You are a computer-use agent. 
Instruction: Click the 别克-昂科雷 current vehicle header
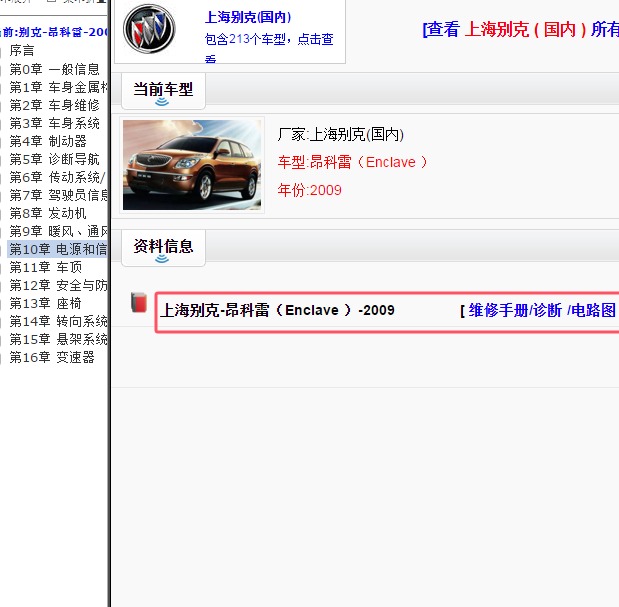point(54,32)
